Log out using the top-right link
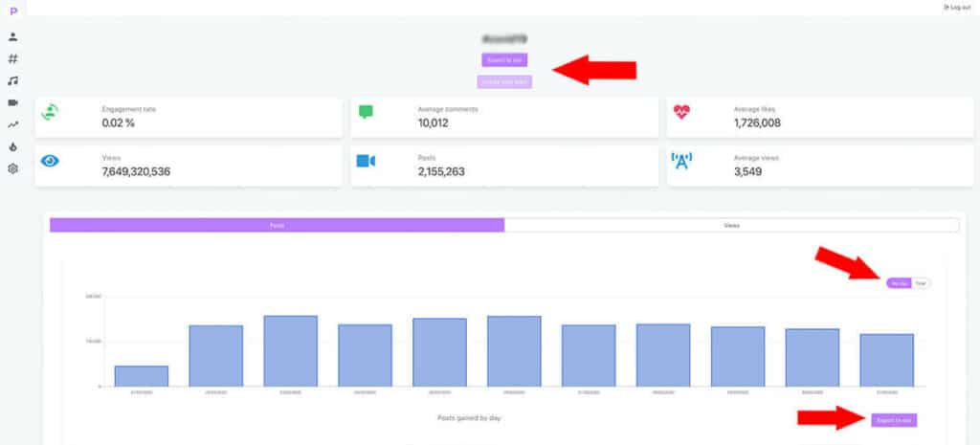This screenshot has height=445, width=980. click(957, 7)
